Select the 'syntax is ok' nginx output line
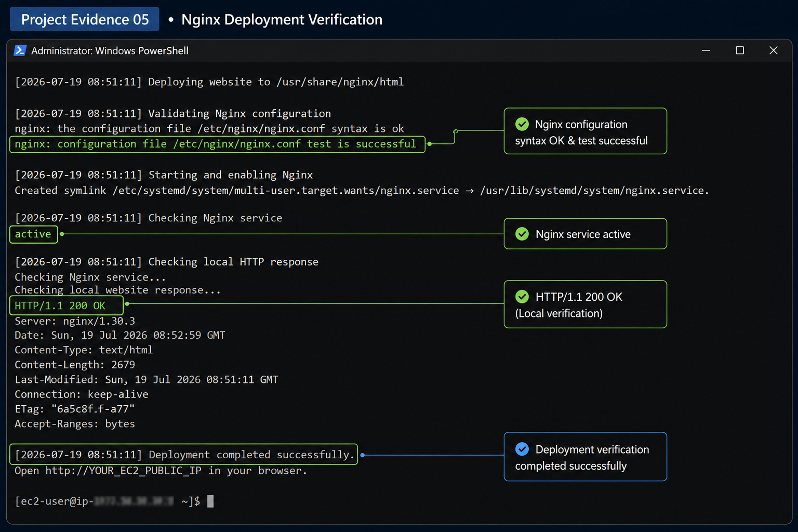798x532 pixels. [209, 129]
